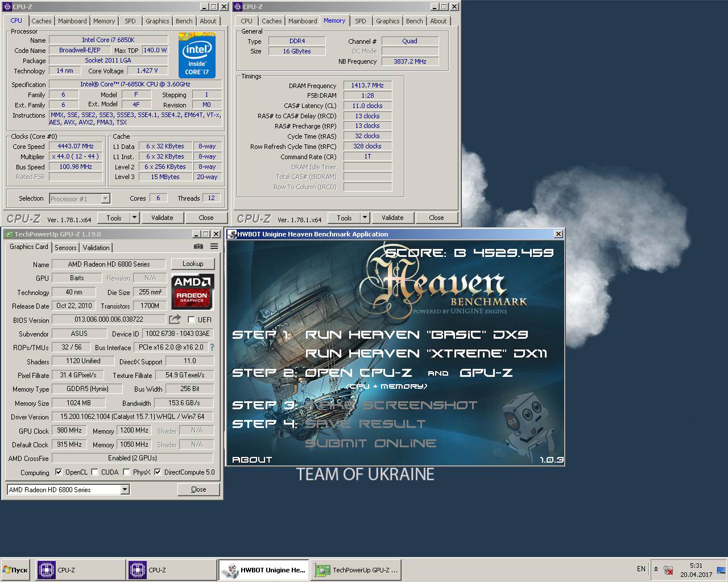Switch to the SPD tab in right CPU-Z window

tap(361, 21)
